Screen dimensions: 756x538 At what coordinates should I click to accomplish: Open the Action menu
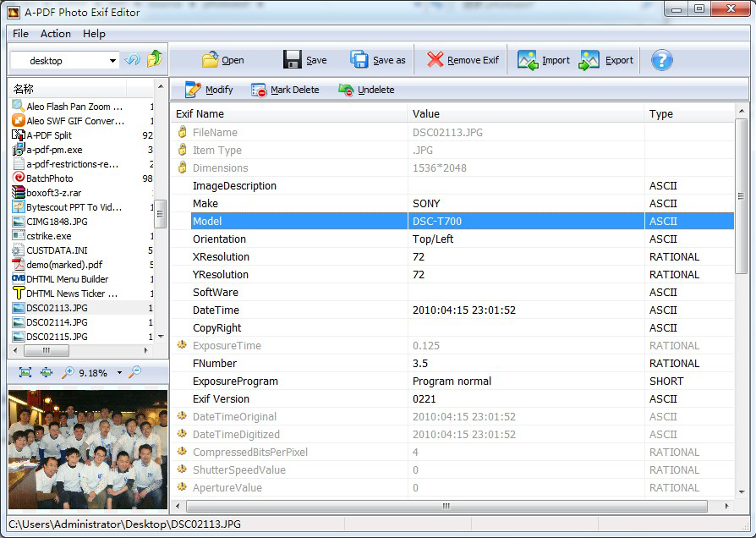pos(56,34)
